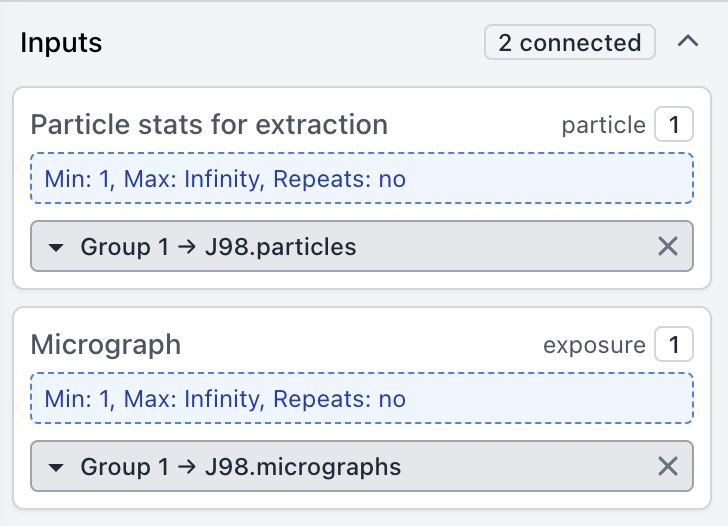The width and height of the screenshot is (728, 526).
Task: Click the J98.micrographs output name
Action: point(301,467)
